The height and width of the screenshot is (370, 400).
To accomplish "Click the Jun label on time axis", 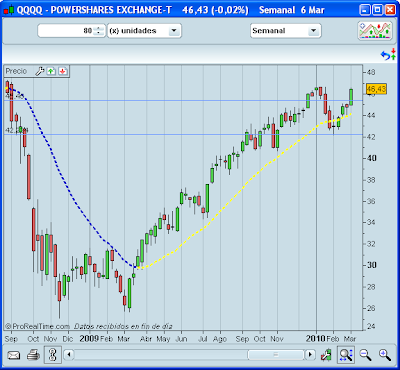I will (181, 339).
